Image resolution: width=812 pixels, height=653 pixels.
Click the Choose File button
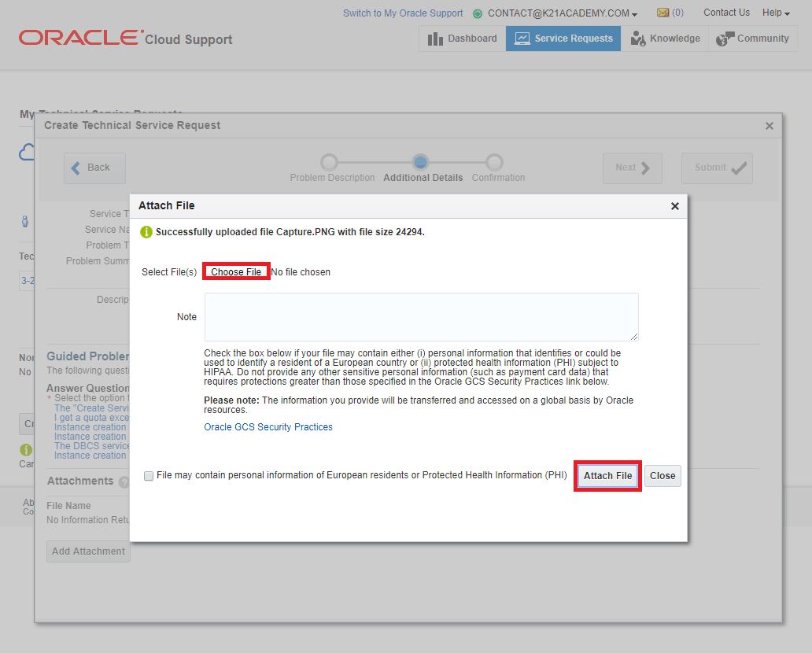(234, 271)
